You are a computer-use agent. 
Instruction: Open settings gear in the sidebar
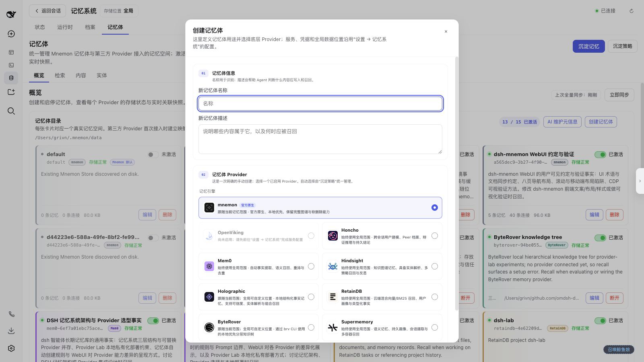tap(11, 348)
